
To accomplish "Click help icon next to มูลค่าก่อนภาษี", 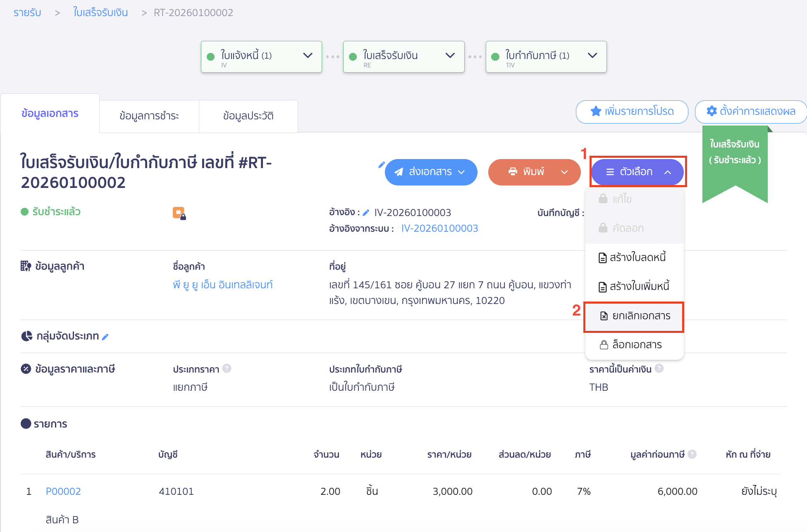I will 692,454.
